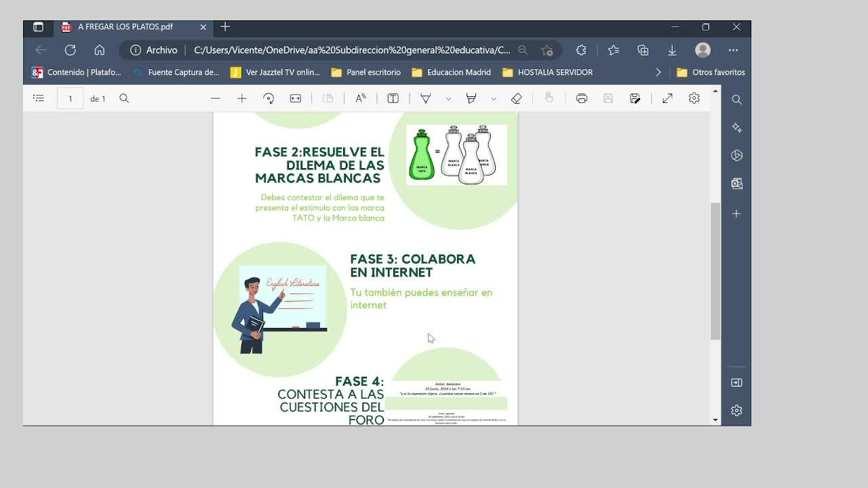Start Read aloud for the PDF

(x=361, y=98)
